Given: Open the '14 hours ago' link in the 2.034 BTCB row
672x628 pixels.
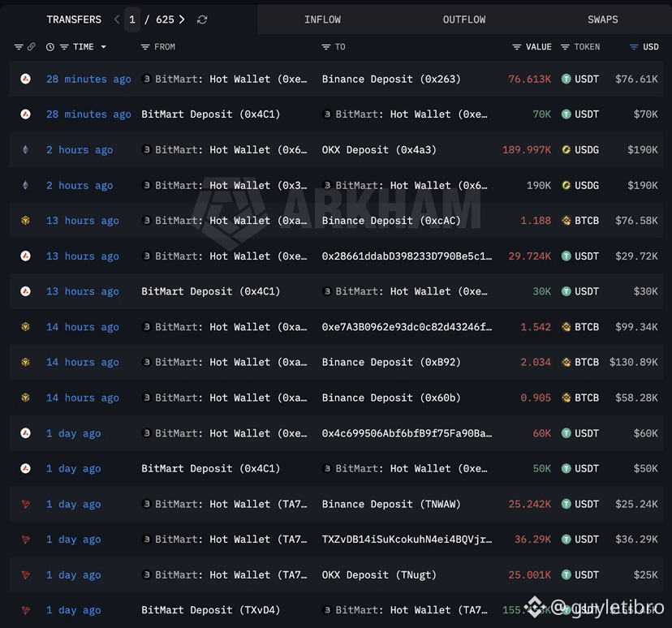Looking at the screenshot, I should (83, 363).
